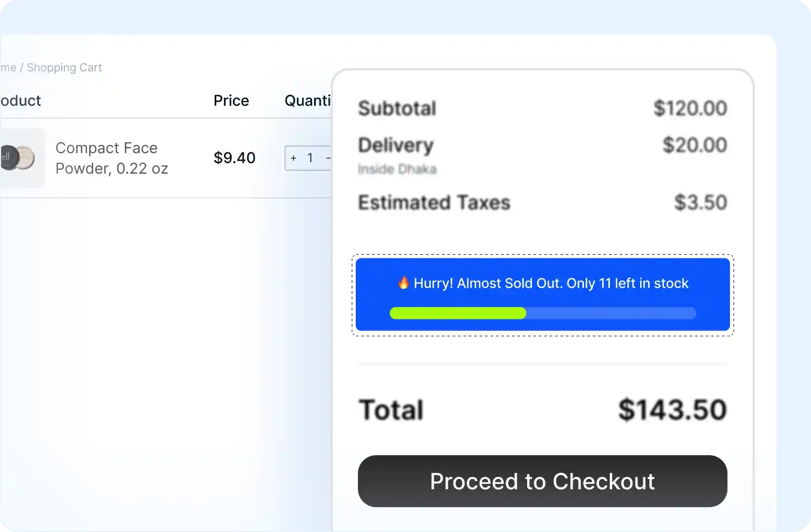The width and height of the screenshot is (811, 532).
Task: Click the Price column header
Action: click(231, 101)
